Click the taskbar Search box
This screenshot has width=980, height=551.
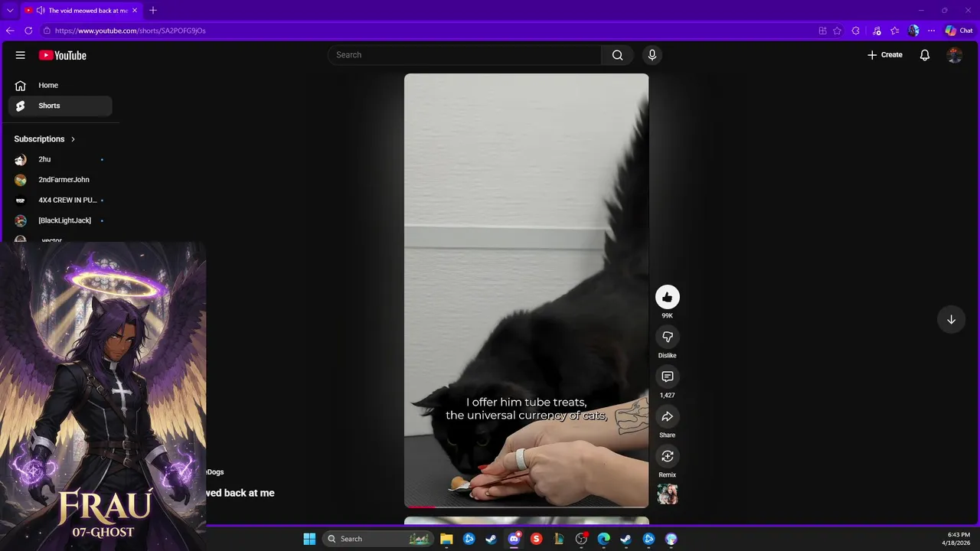point(377,539)
